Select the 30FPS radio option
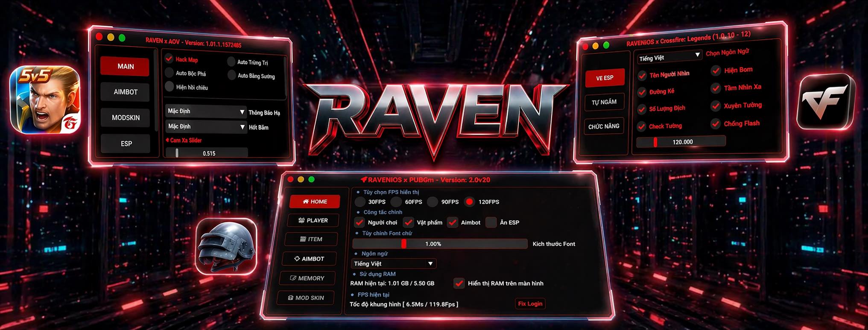Screen dimensions: 868x330 (360, 202)
